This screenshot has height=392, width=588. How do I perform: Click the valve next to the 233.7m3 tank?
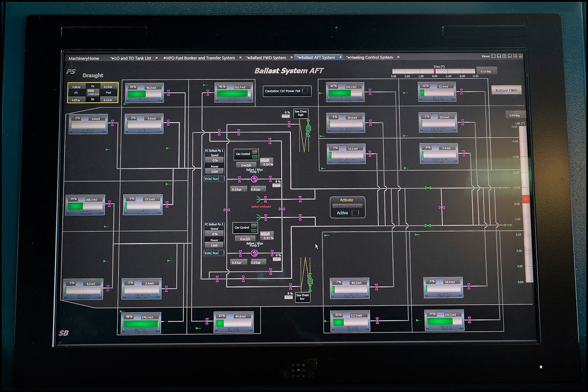click(208, 93)
